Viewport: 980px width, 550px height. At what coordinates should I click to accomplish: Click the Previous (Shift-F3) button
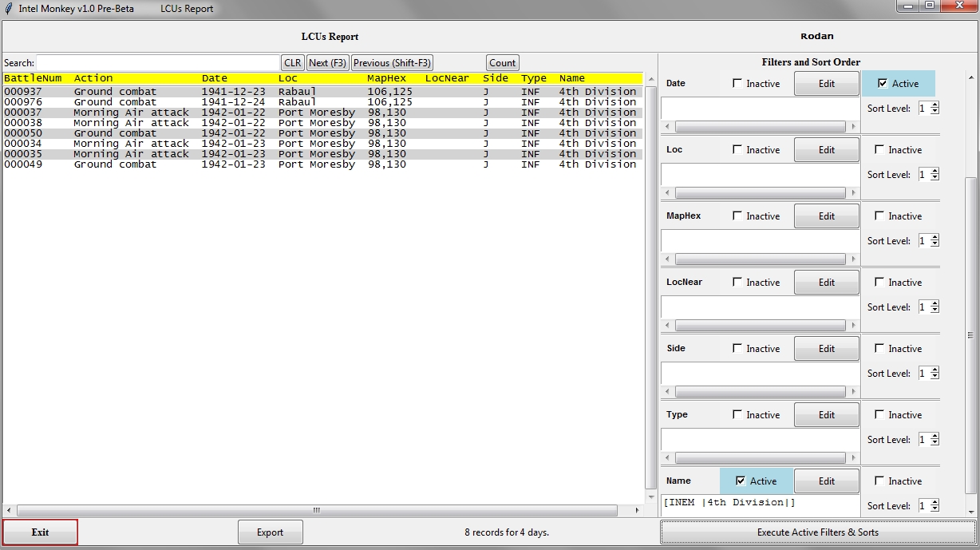tap(392, 62)
